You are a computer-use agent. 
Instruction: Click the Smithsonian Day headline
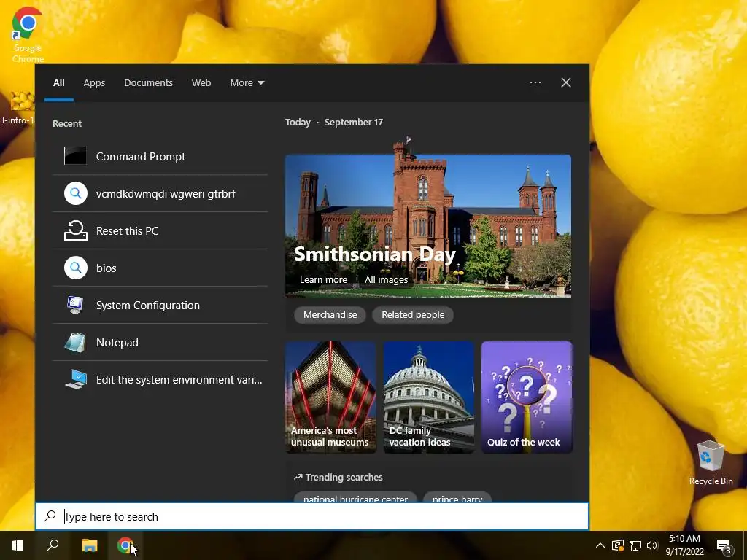coord(374,254)
